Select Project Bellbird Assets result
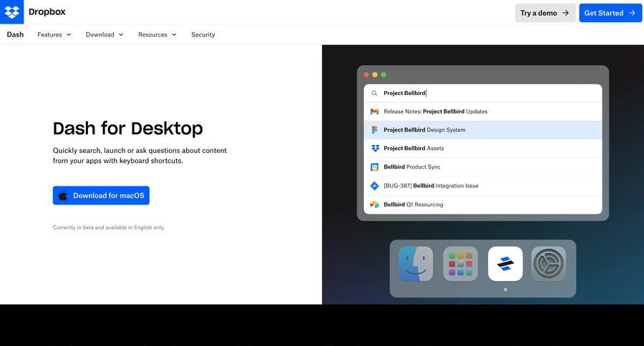The height and width of the screenshot is (346, 644). coord(483,148)
